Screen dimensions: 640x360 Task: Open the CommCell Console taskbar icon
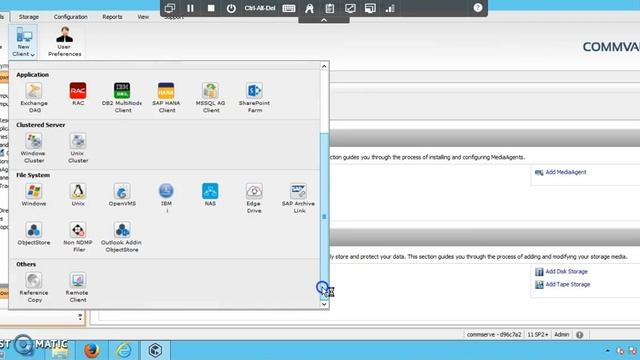(x=155, y=350)
